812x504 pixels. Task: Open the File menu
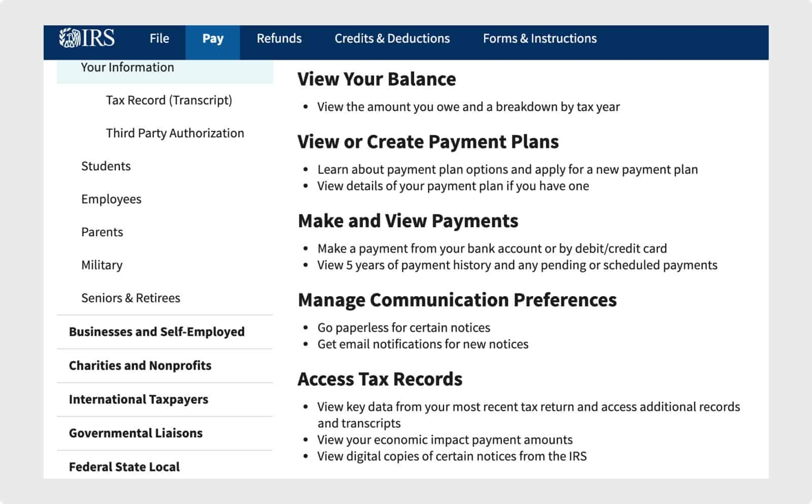pyautogui.click(x=159, y=39)
